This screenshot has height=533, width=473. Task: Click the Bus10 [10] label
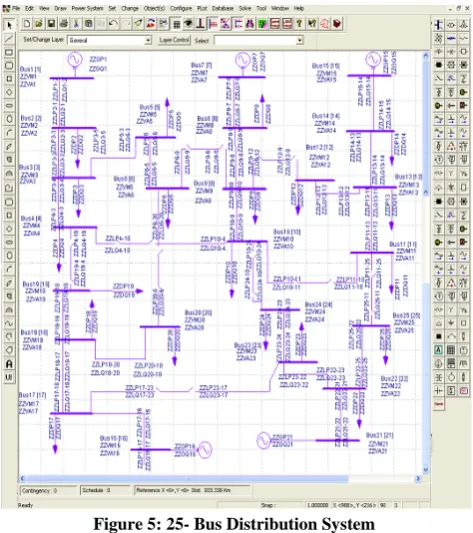point(287,232)
